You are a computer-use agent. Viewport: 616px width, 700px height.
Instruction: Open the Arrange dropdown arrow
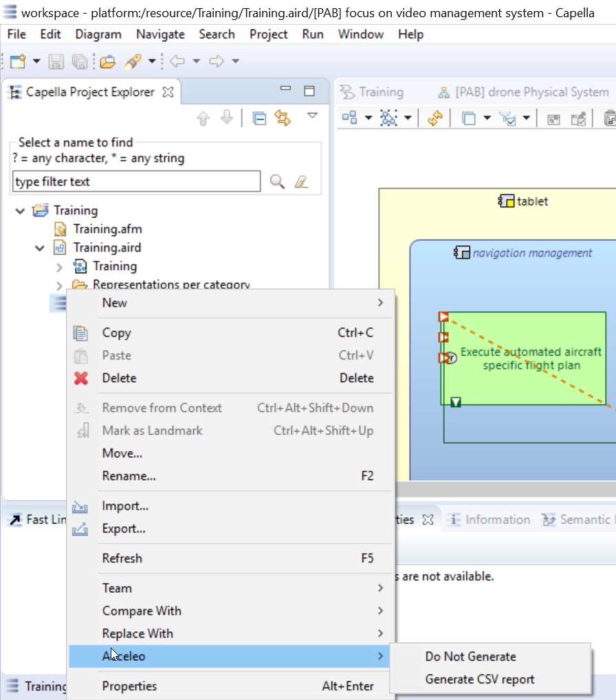coord(368,118)
